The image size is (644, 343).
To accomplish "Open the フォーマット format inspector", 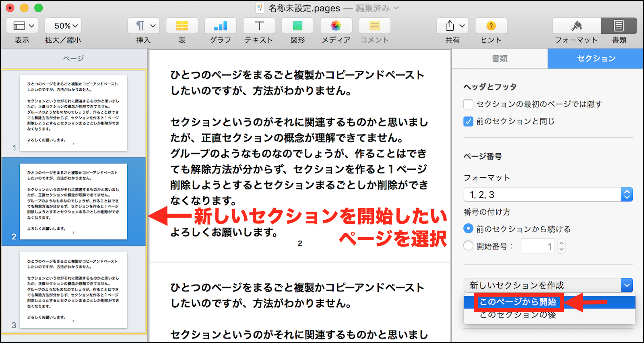I will tap(576, 26).
